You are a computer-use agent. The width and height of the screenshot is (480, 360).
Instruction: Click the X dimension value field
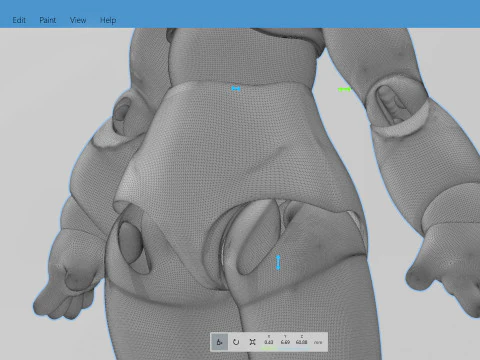[269, 342]
